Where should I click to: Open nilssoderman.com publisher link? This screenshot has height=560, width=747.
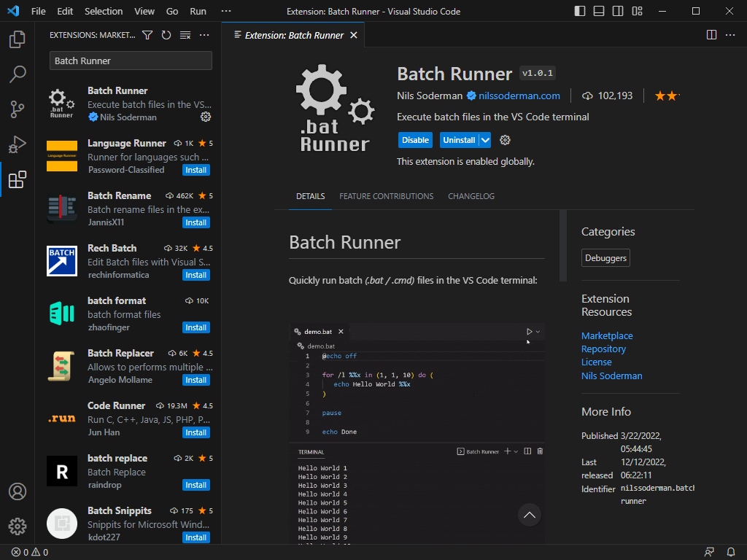pos(519,96)
